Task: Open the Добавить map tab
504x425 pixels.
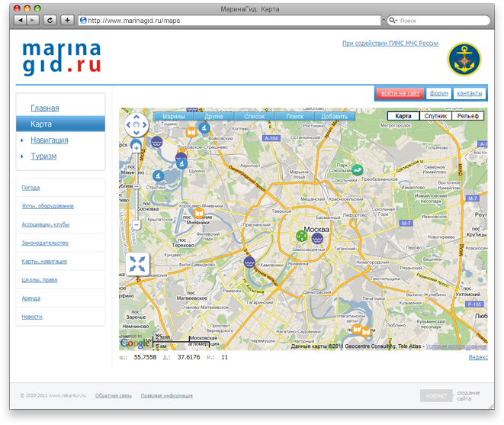Action: pos(335,117)
